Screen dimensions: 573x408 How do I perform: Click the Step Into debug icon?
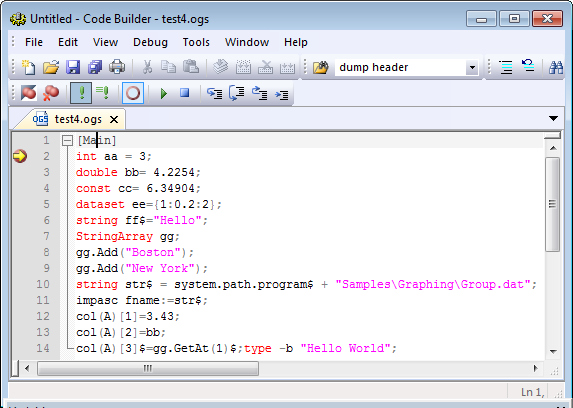pyautogui.click(x=215, y=93)
